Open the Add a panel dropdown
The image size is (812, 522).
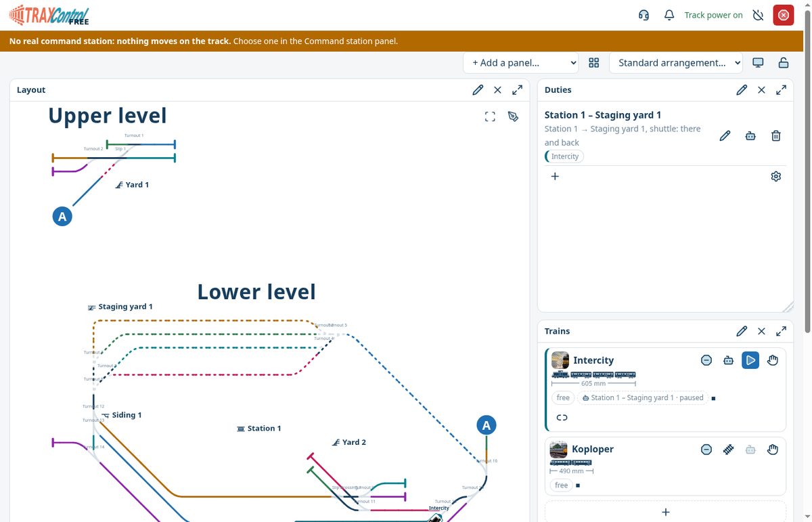point(521,63)
